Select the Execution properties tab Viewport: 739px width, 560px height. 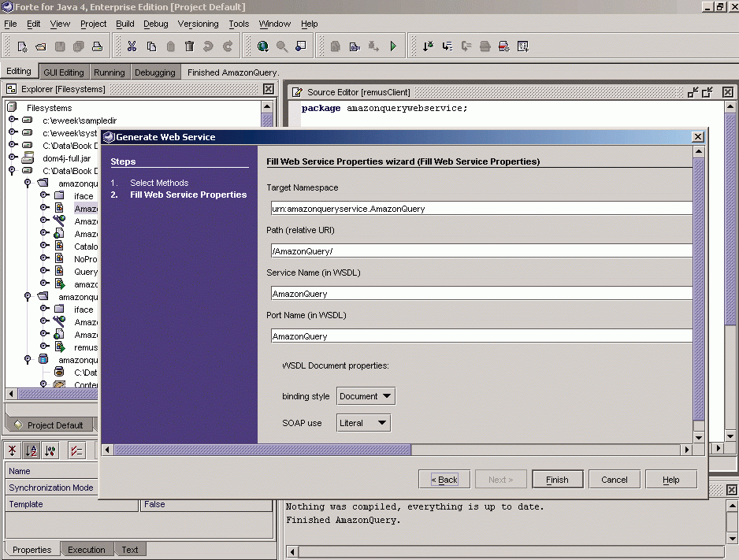tap(86, 550)
